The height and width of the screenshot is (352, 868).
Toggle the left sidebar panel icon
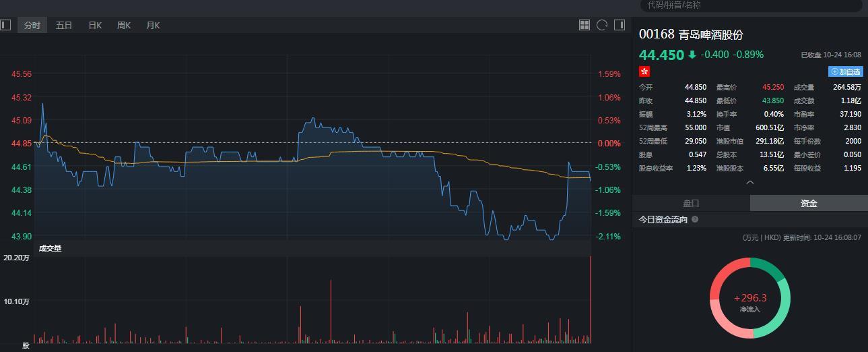(5, 26)
